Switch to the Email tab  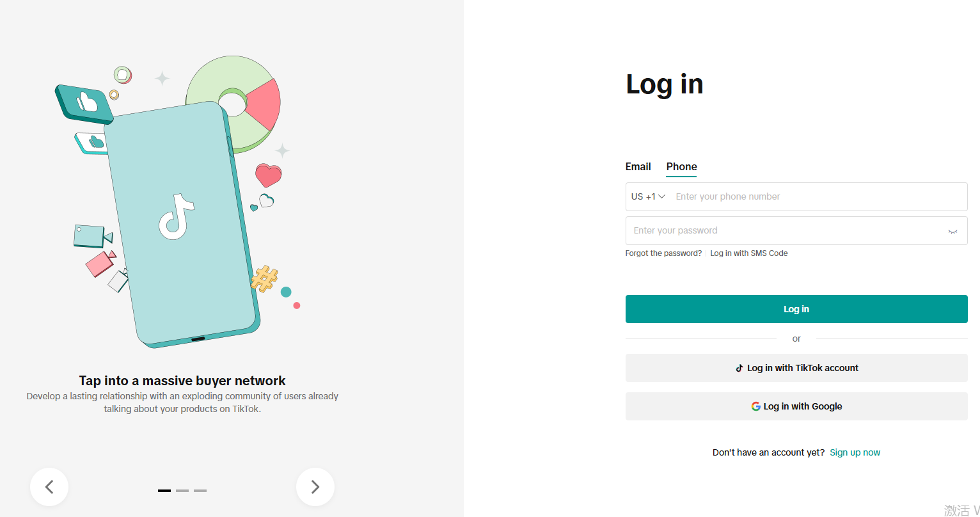[638, 166]
